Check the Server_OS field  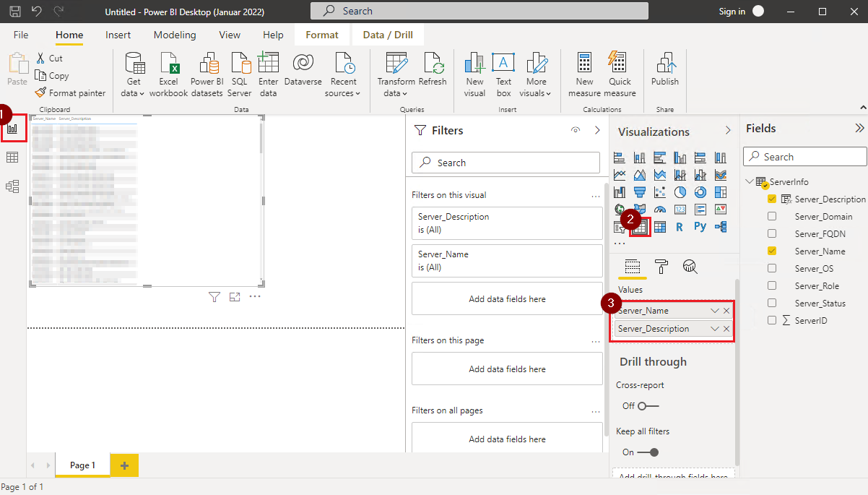(772, 269)
